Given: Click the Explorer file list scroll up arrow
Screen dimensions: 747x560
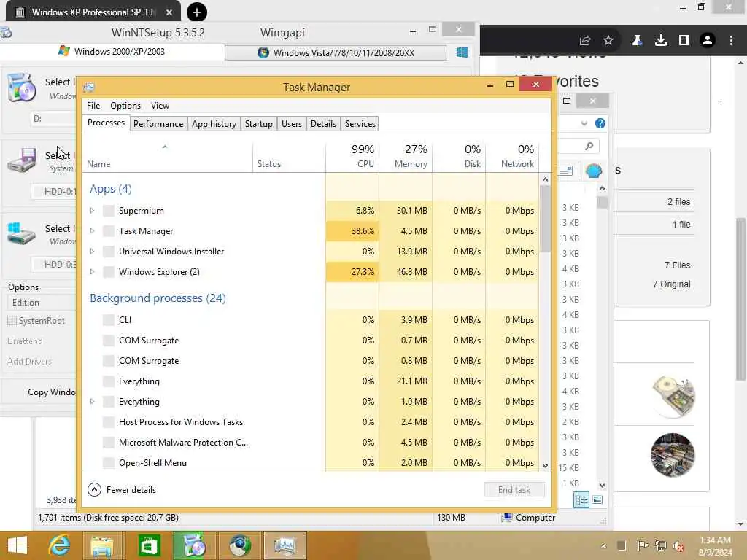Looking at the screenshot, I should coord(602,189).
